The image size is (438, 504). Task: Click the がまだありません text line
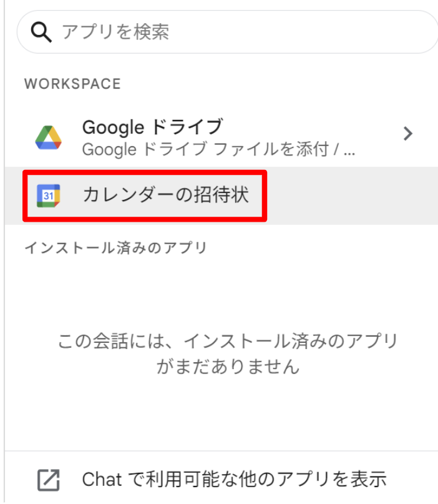[x=228, y=367]
